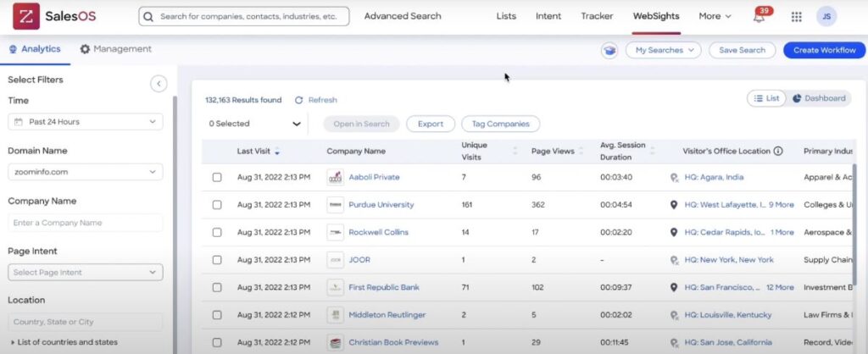The image size is (868, 354).
Task: Open the Aaboli Private company link
Action: 374,178
